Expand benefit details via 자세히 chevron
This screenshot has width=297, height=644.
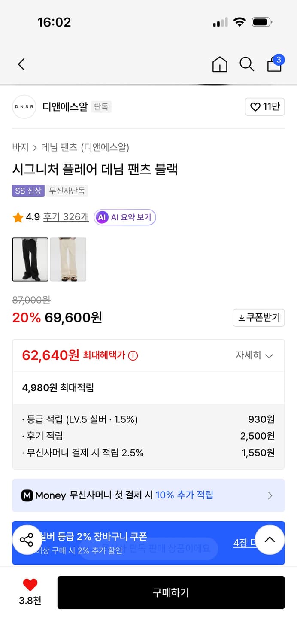[x=256, y=356]
